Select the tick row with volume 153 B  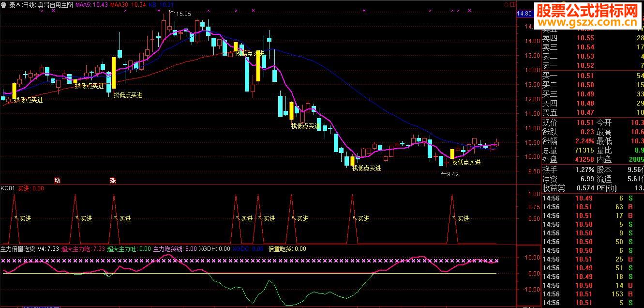pyautogui.click(x=592, y=294)
